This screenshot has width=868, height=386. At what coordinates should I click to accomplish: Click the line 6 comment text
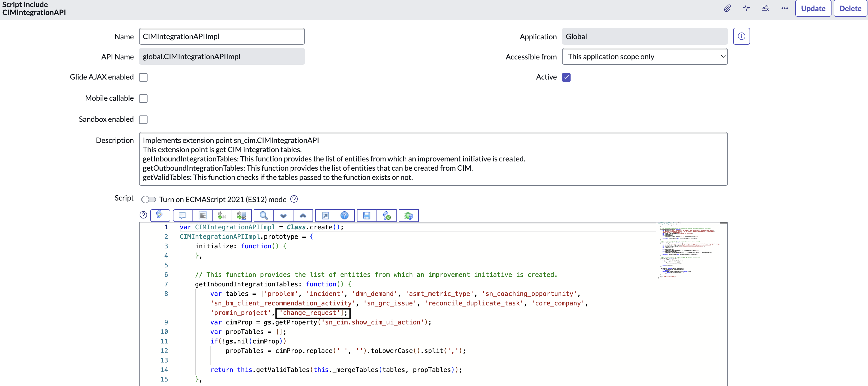point(376,275)
